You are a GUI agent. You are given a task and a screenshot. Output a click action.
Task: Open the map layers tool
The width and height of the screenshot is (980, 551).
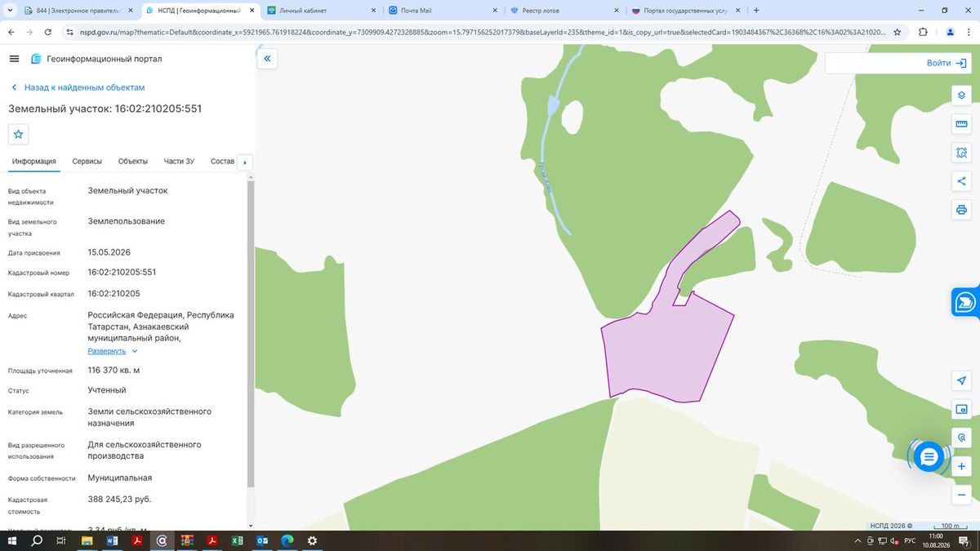(x=961, y=96)
